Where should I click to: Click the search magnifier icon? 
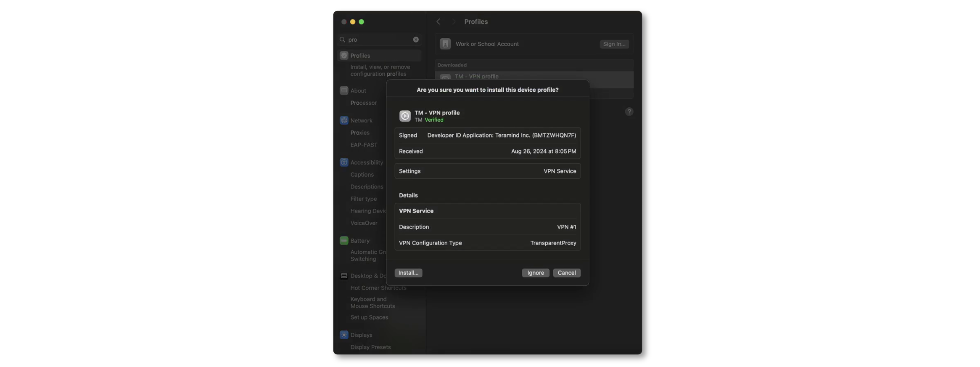pyautogui.click(x=343, y=40)
